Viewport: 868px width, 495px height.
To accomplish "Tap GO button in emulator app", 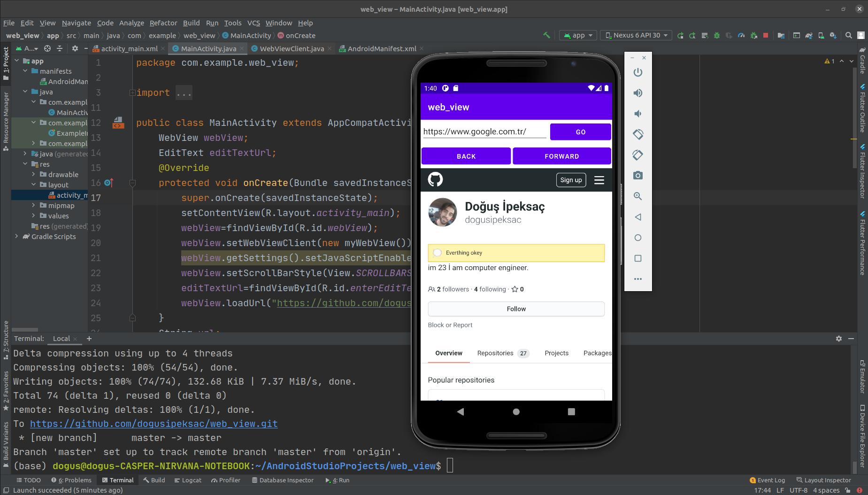I will pyautogui.click(x=580, y=132).
